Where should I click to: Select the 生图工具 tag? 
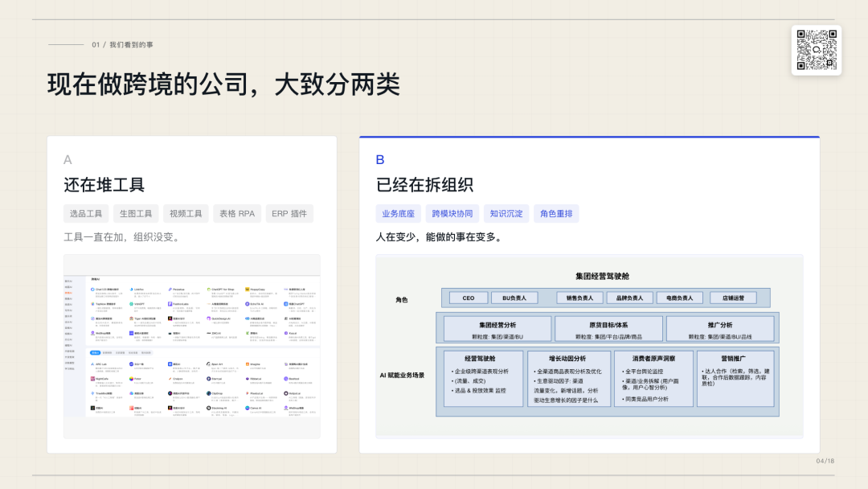click(x=136, y=214)
